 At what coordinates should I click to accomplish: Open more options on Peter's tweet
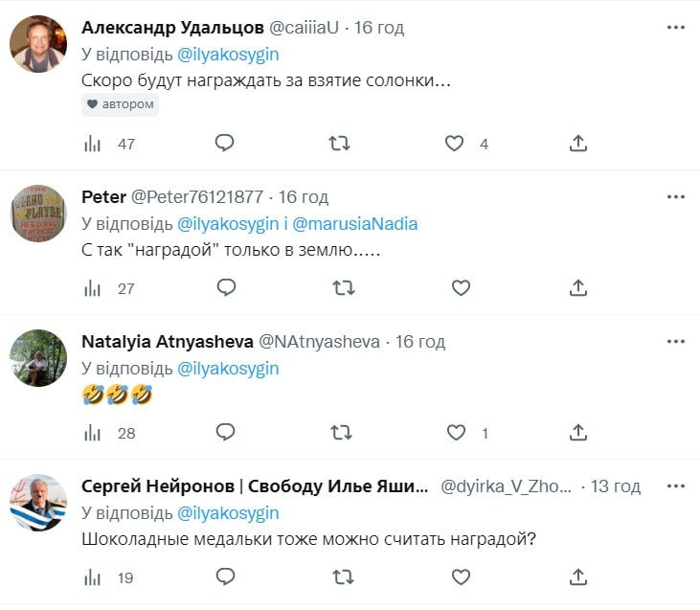coord(676,196)
